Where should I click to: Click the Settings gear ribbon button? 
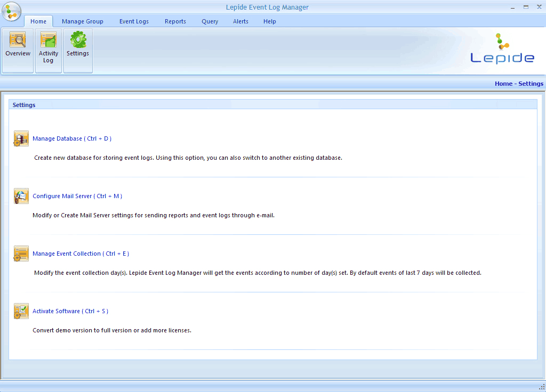click(78, 51)
